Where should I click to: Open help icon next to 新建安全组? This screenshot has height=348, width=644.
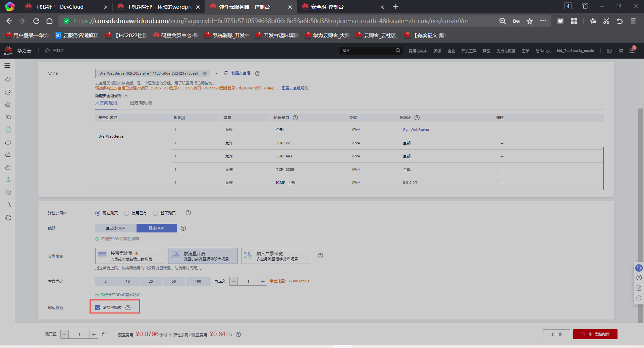[x=258, y=73]
